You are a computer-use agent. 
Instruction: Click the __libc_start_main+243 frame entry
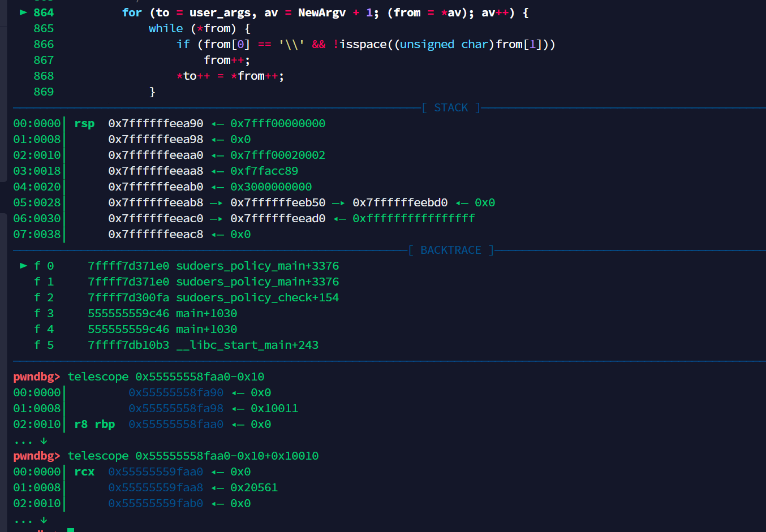pos(247,345)
